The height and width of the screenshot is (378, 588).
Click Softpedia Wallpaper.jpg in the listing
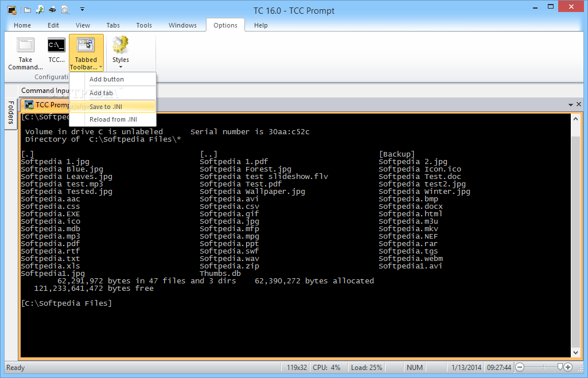(252, 192)
